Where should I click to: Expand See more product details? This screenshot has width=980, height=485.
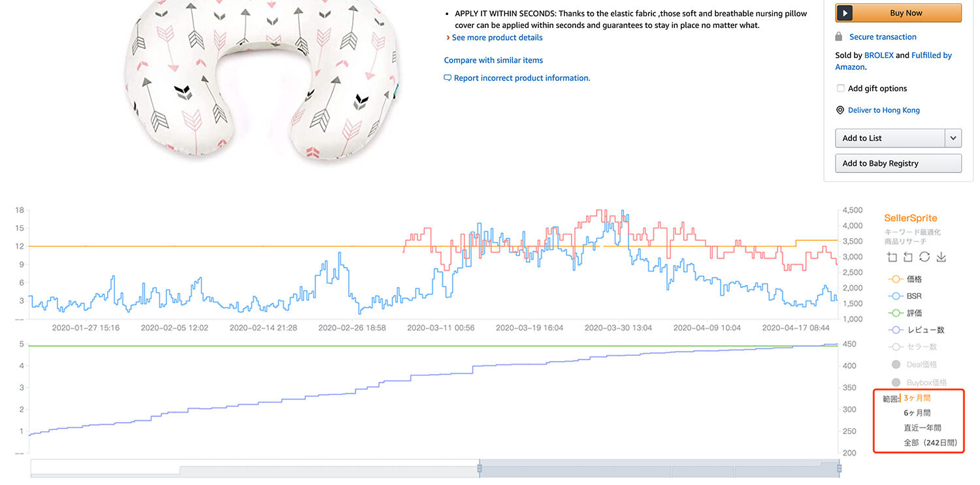[497, 38]
